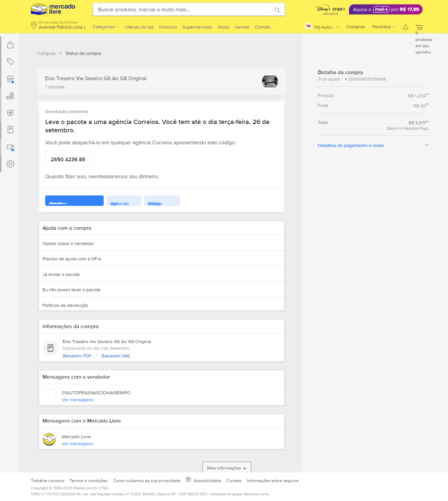Click the price tag sidebar icon
This screenshot has height=501, width=448.
coord(10,62)
